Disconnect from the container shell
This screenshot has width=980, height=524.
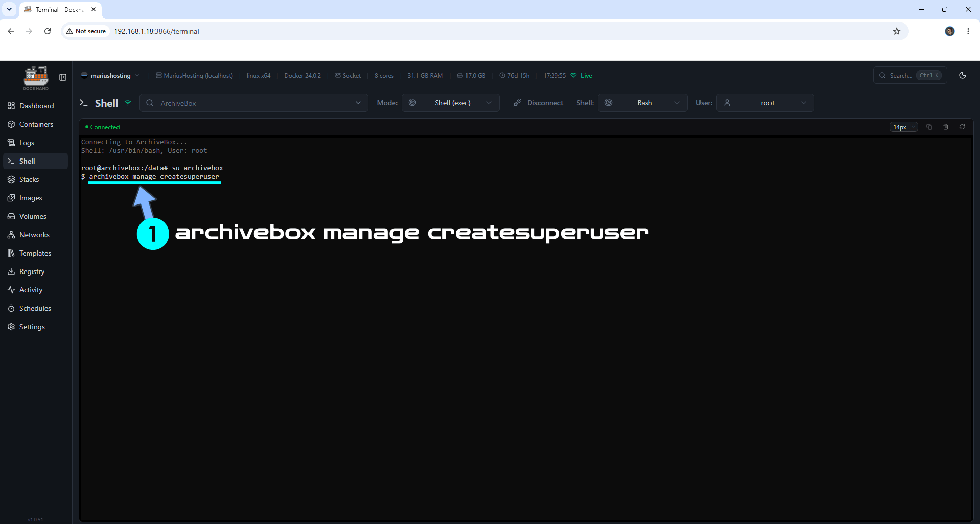click(x=538, y=103)
